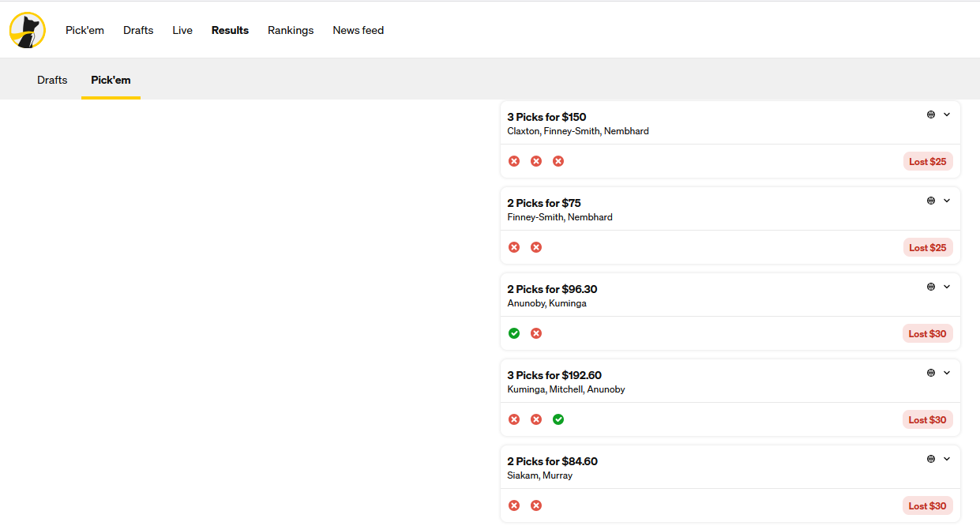Click basketball icon on 3 Picks for $150
This screenshot has width=980, height=526.
click(x=931, y=115)
